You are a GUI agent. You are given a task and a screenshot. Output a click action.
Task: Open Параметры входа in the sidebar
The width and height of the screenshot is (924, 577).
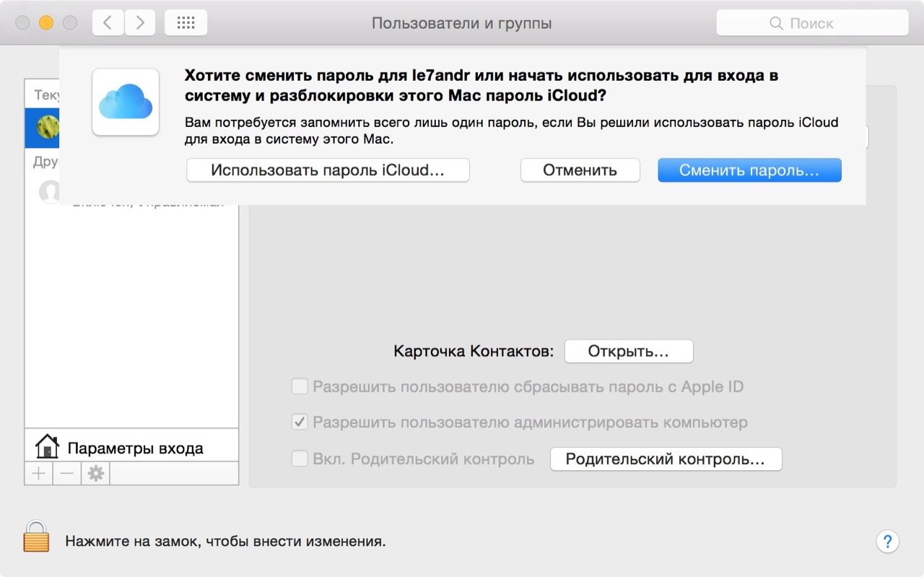pyautogui.click(x=131, y=448)
